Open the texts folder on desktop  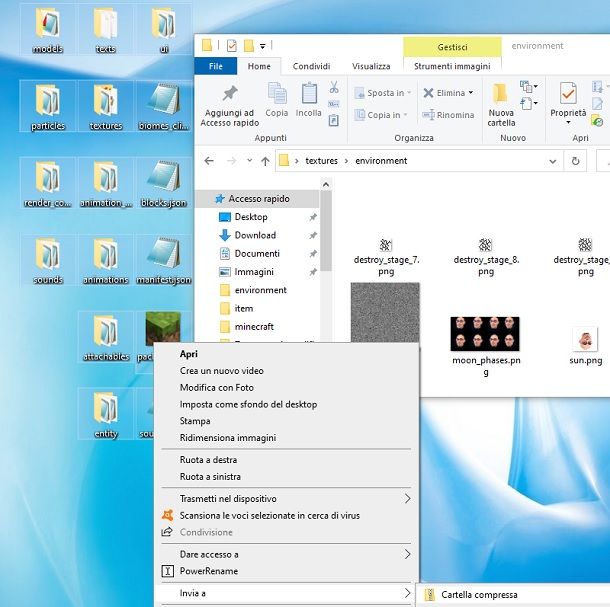click(x=105, y=30)
